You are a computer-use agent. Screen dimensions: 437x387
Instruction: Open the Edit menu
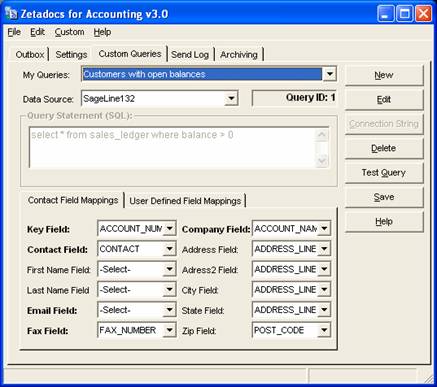click(x=37, y=32)
